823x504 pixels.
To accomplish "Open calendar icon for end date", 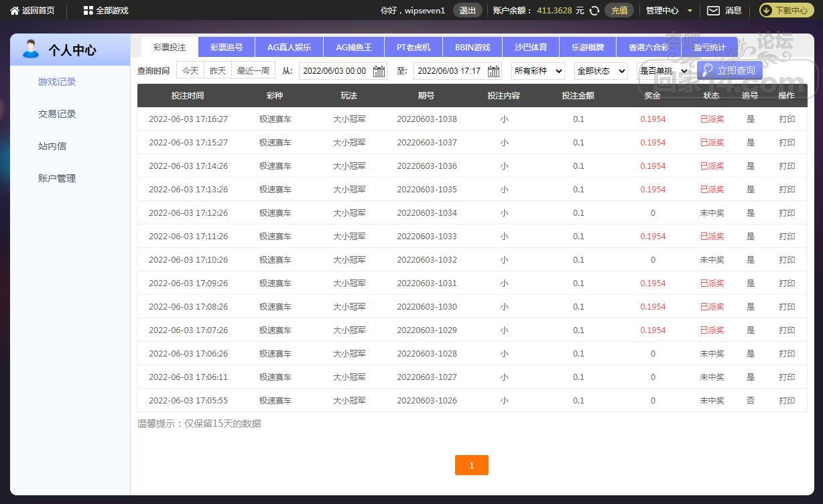I will (494, 71).
